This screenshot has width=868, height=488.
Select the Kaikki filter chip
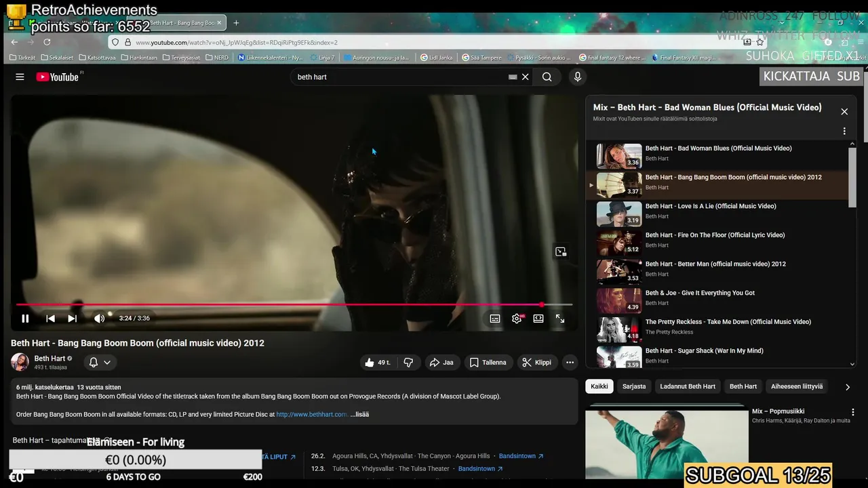click(x=599, y=386)
